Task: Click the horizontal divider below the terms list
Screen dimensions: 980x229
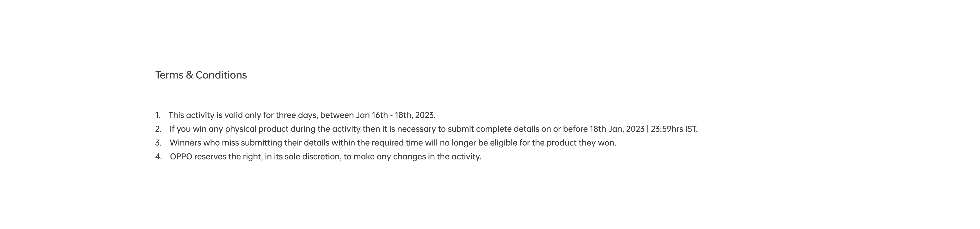Action: point(484,188)
